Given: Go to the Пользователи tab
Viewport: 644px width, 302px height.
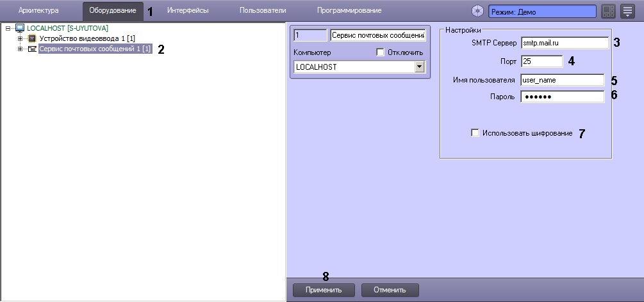Looking at the screenshot, I should [263, 11].
